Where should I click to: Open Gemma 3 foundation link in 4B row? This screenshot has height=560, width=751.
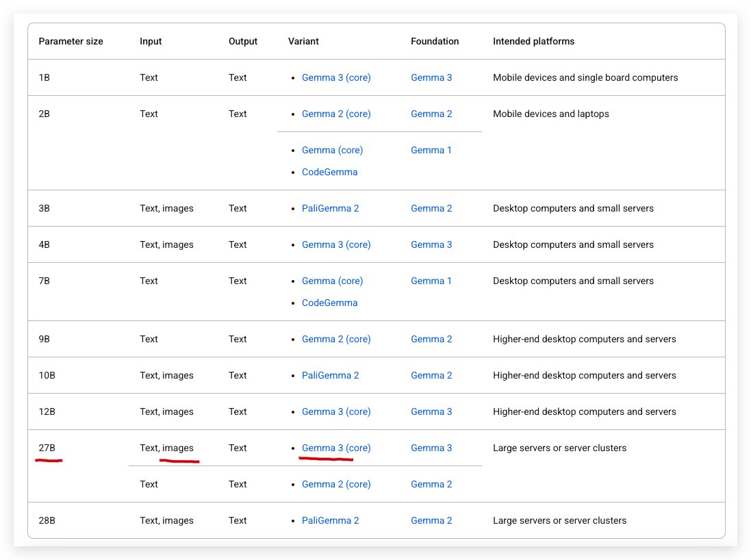pos(431,245)
